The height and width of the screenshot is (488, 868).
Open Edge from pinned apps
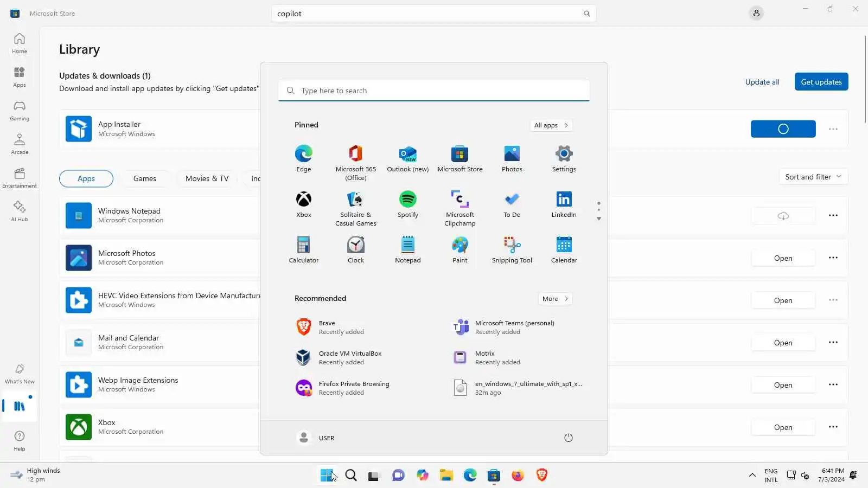[x=304, y=159]
